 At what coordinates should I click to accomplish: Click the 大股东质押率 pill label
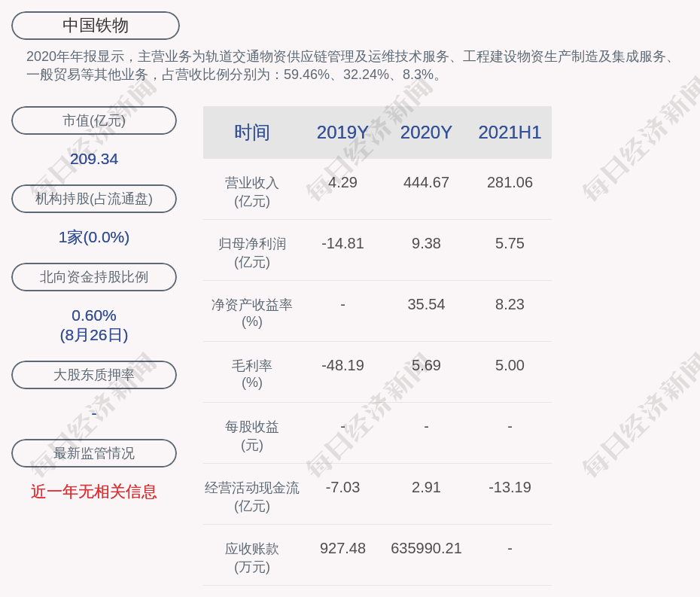(94, 375)
